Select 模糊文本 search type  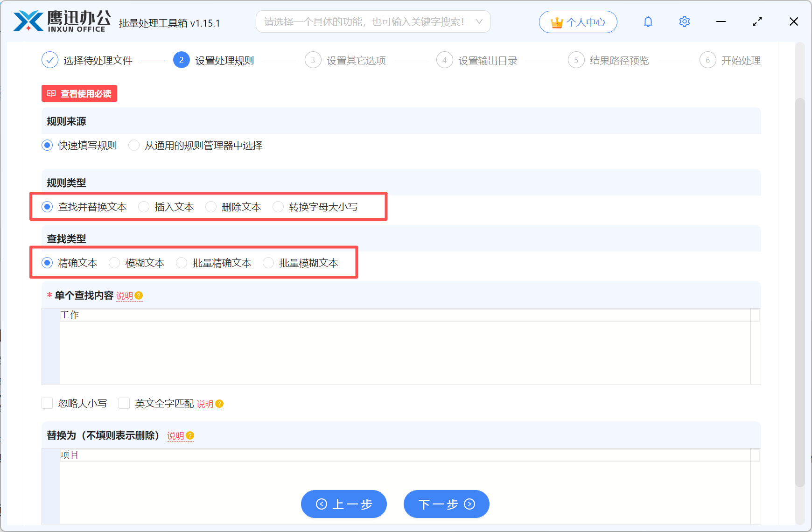[x=114, y=263]
